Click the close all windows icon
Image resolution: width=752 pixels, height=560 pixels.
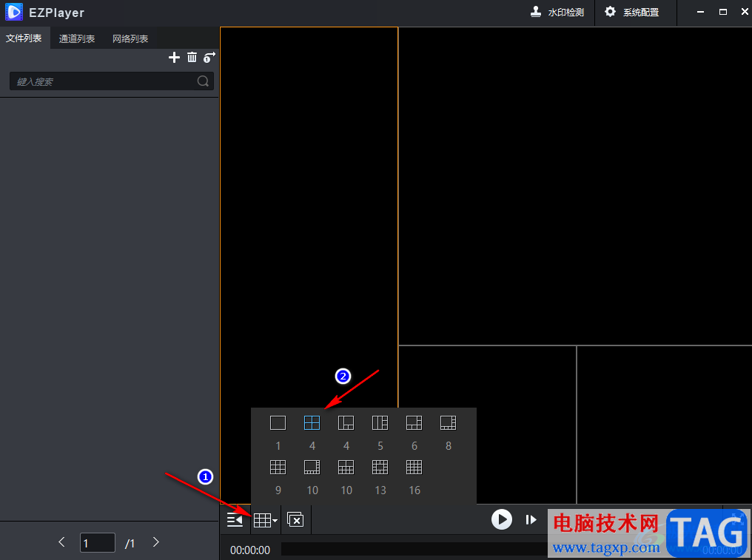295,520
